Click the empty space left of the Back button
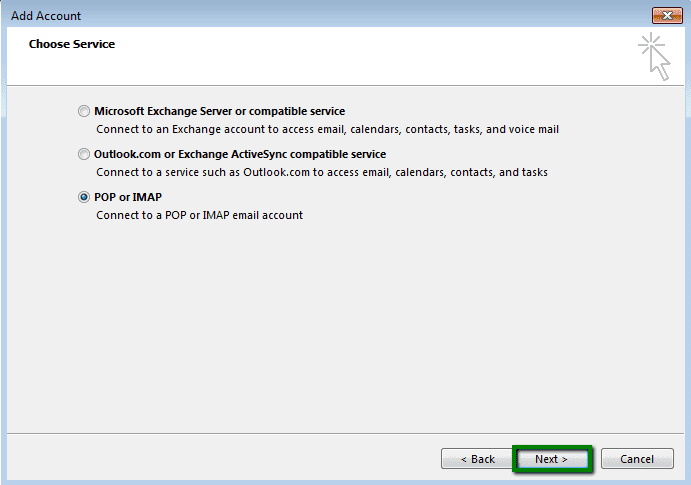Viewport: 691px width, 485px height. click(220, 459)
